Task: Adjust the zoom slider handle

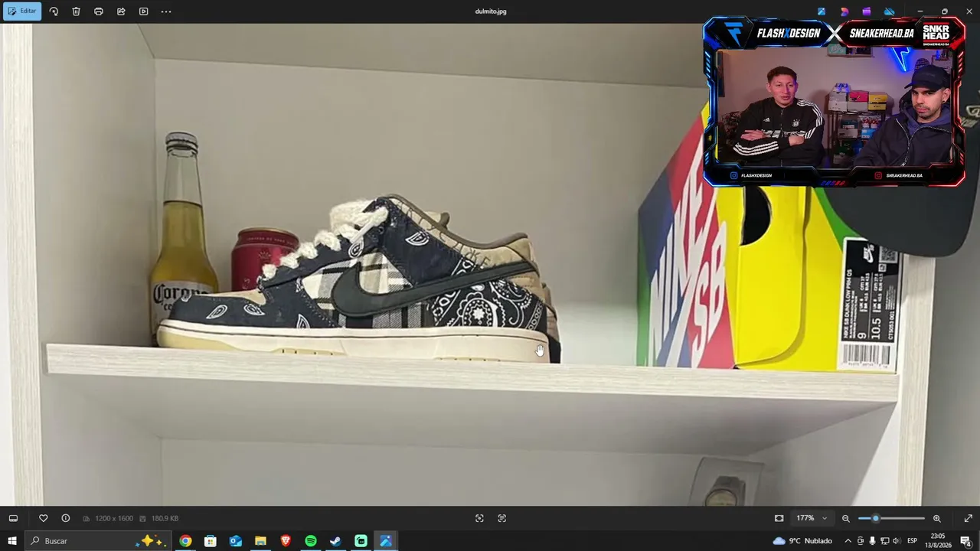Action: [876, 518]
